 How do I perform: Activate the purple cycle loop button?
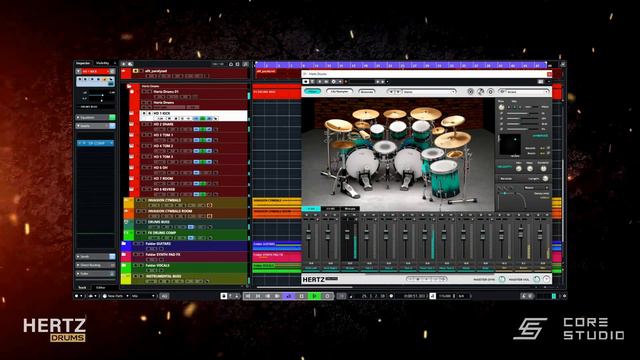click(x=289, y=296)
